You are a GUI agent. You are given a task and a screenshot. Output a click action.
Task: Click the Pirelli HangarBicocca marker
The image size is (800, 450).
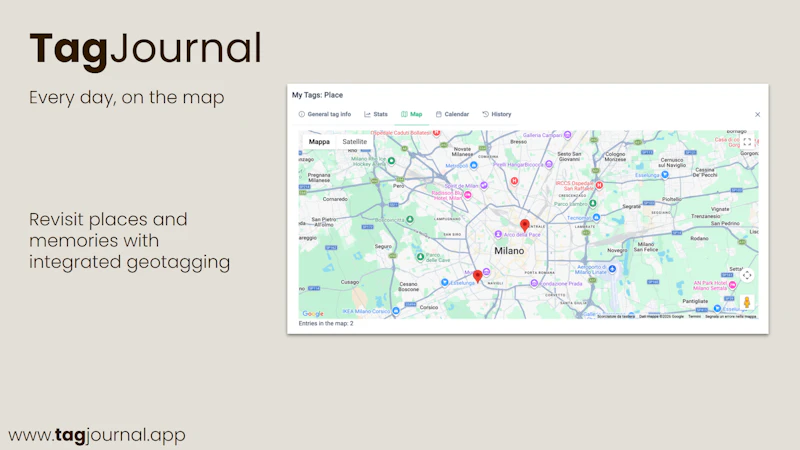click(549, 164)
